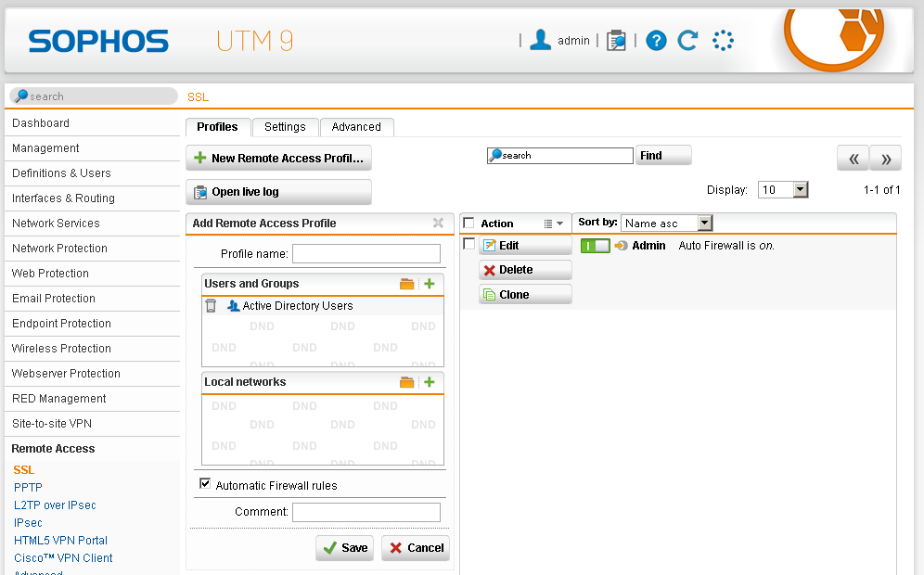
Task: Go to next page with double right arrow
Action: (886, 158)
